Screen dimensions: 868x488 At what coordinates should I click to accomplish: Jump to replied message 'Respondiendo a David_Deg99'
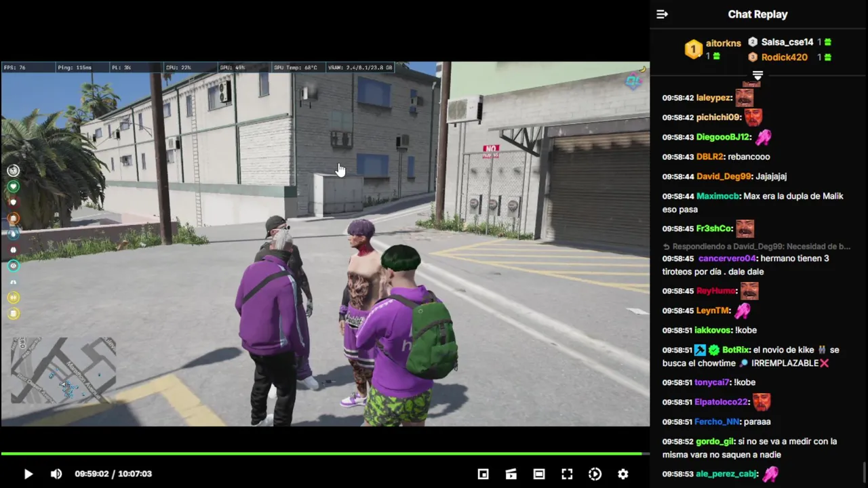point(756,247)
